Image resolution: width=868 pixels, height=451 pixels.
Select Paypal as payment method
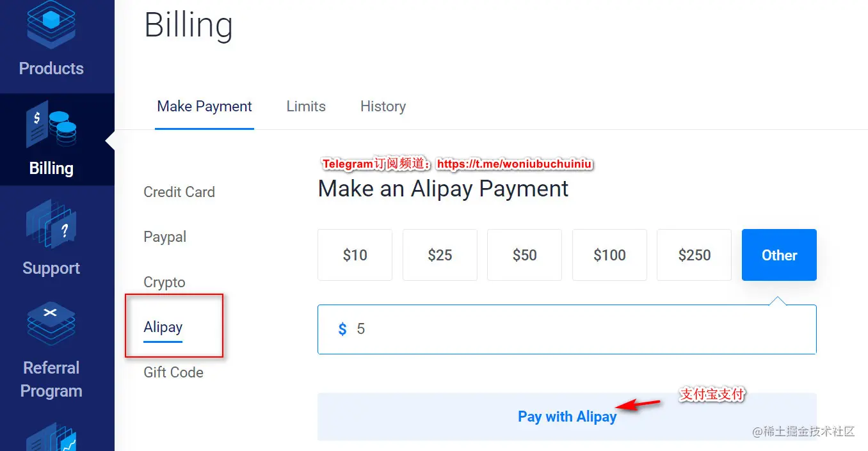[165, 237]
